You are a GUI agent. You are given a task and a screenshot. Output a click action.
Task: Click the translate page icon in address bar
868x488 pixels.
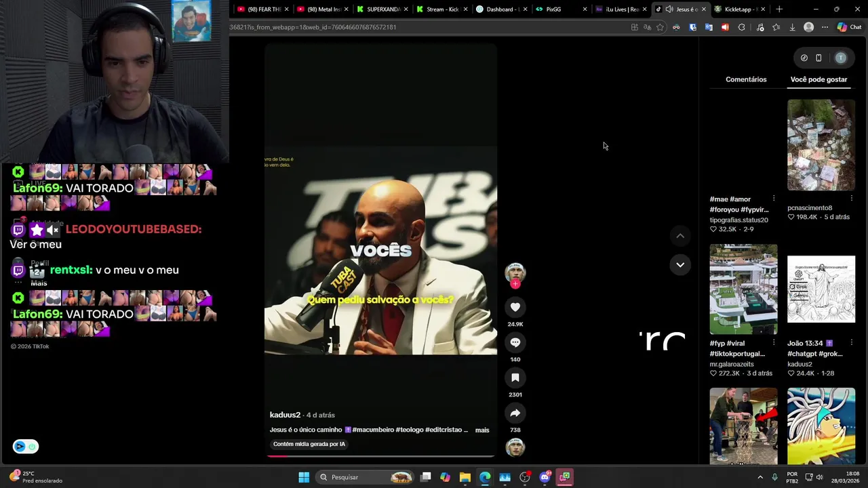coord(647,27)
